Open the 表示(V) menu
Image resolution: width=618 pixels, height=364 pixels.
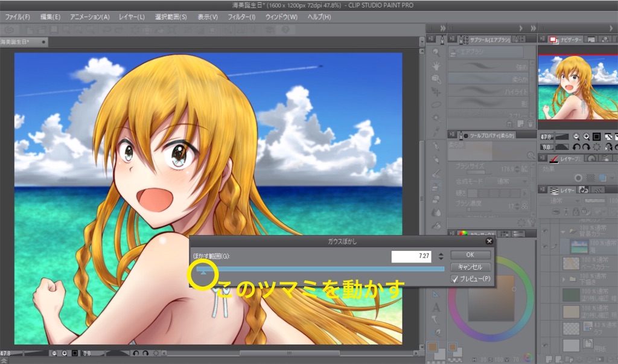pyautogui.click(x=208, y=17)
